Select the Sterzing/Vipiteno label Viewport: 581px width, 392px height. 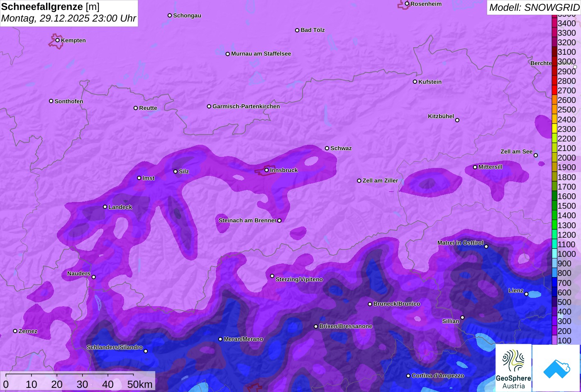click(299, 279)
